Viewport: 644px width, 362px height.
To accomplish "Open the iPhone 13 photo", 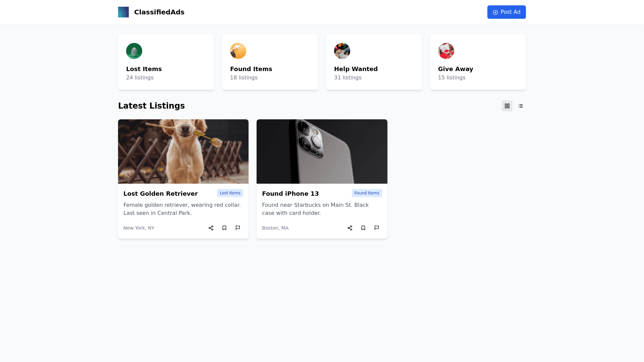I will tap(322, 152).
